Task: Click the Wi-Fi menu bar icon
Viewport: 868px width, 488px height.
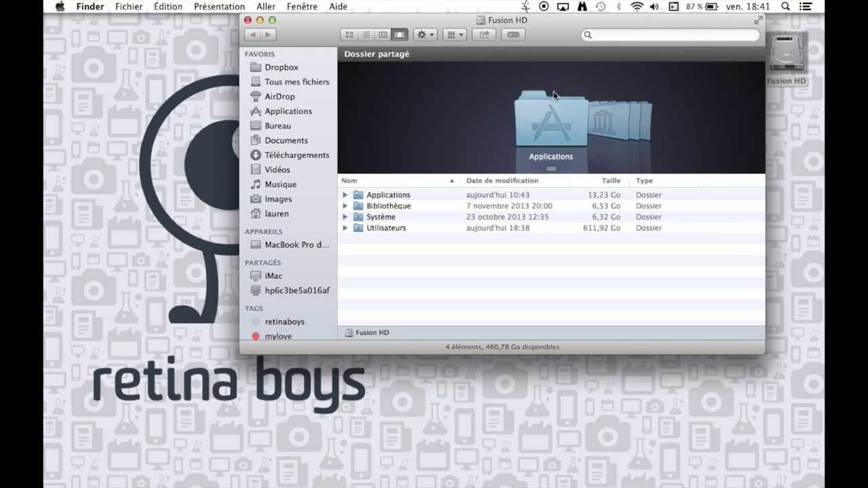Action: coord(637,7)
